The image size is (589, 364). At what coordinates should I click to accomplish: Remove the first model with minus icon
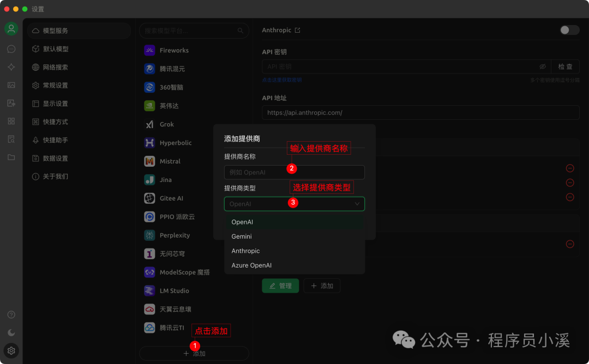pyautogui.click(x=570, y=168)
